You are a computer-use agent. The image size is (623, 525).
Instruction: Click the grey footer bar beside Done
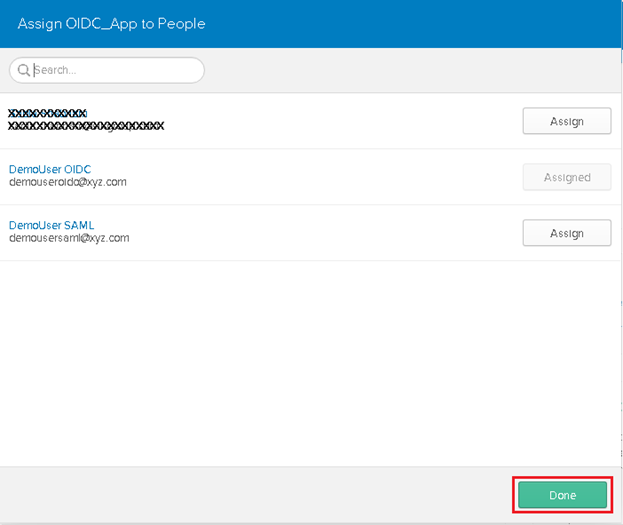coord(250,495)
